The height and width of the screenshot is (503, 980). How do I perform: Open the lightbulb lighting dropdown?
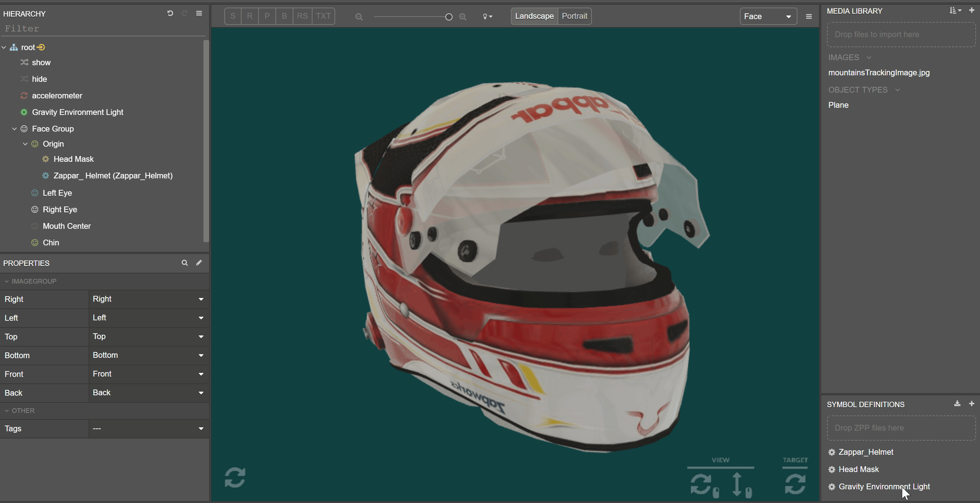488,16
